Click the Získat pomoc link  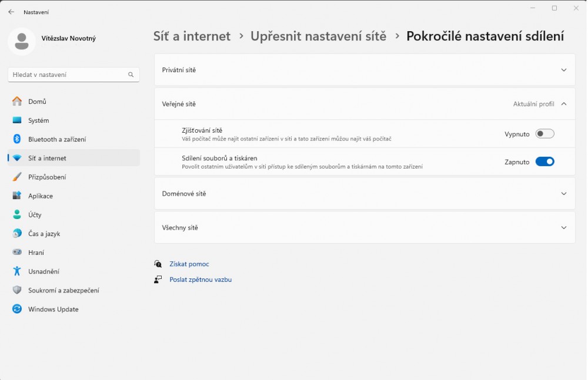[x=189, y=264]
